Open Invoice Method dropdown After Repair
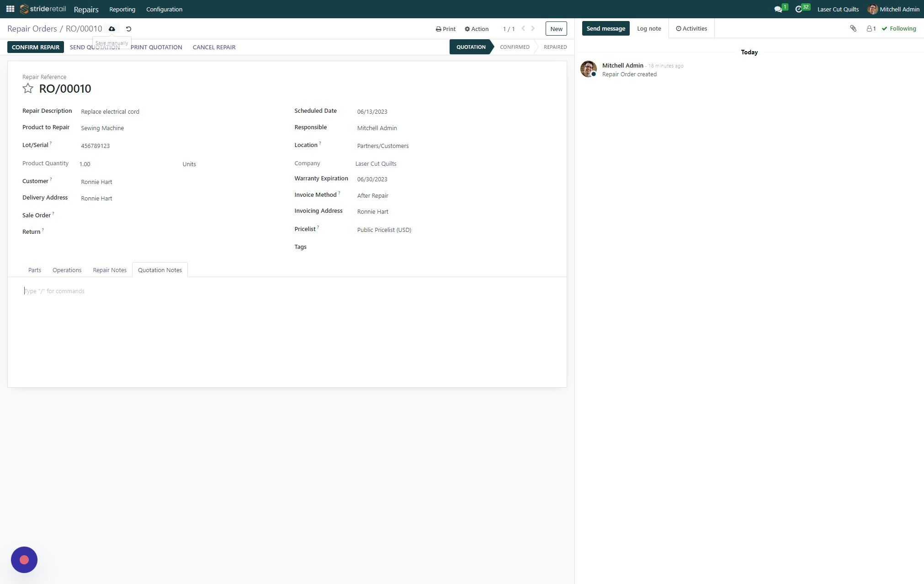This screenshot has width=924, height=584. point(454,195)
